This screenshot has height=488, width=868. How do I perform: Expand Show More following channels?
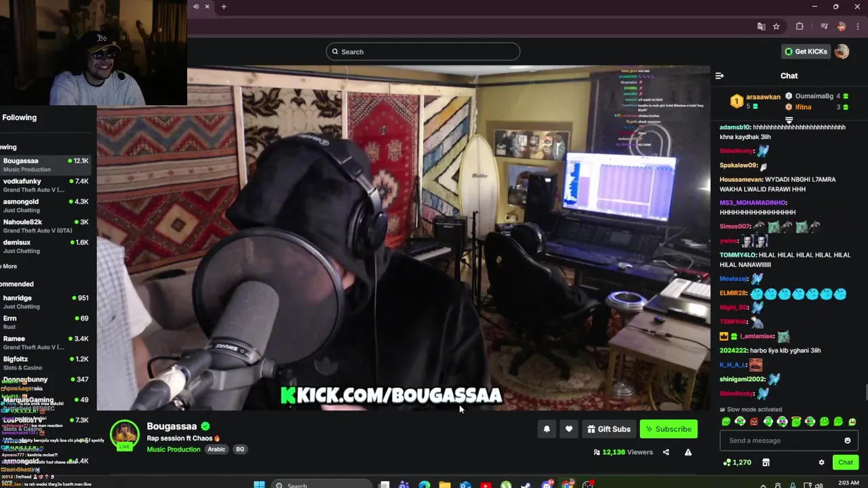tap(9, 266)
